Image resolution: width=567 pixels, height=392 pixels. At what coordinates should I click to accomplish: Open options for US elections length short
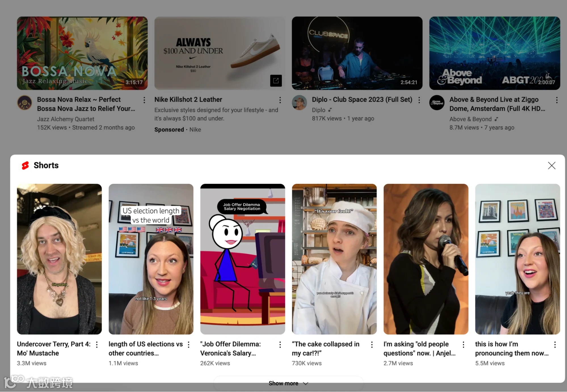click(x=188, y=344)
